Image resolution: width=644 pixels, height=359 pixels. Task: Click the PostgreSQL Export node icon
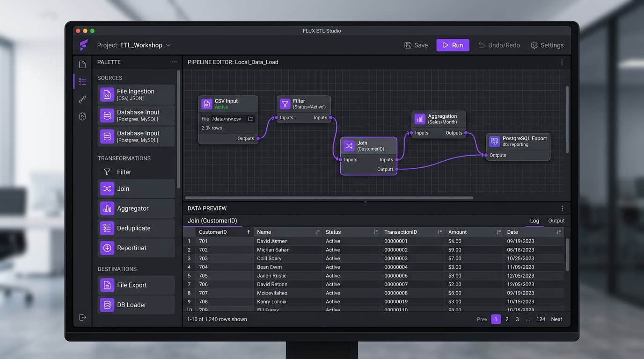pos(494,141)
